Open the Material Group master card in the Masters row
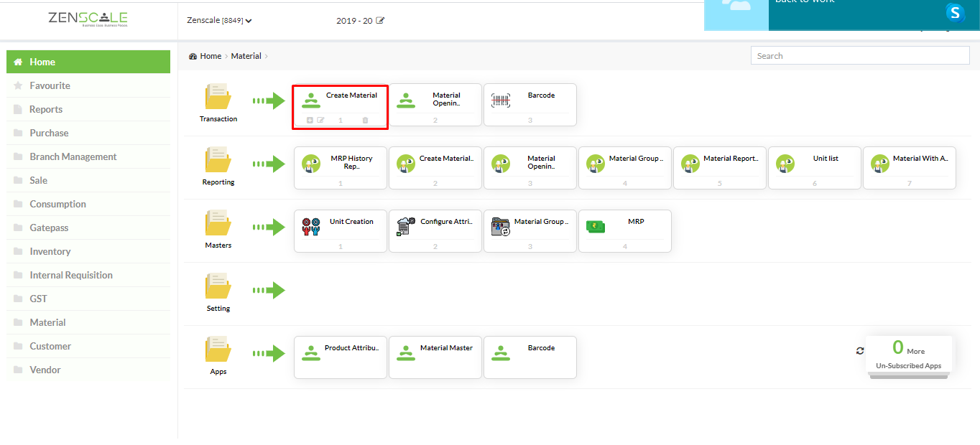 coord(530,231)
